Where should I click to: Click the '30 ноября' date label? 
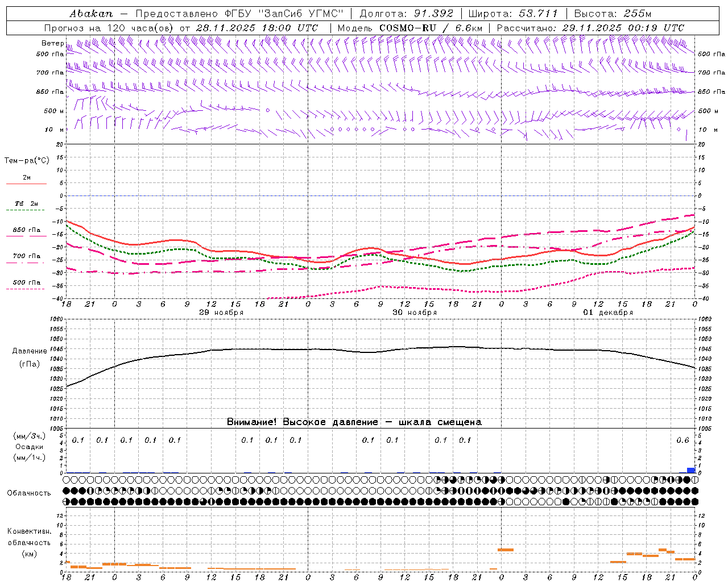[x=415, y=313]
